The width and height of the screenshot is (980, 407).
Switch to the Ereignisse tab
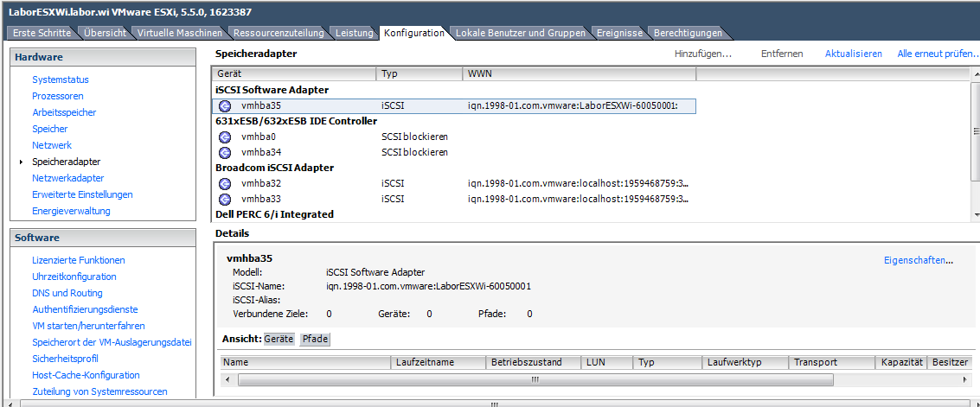point(618,33)
